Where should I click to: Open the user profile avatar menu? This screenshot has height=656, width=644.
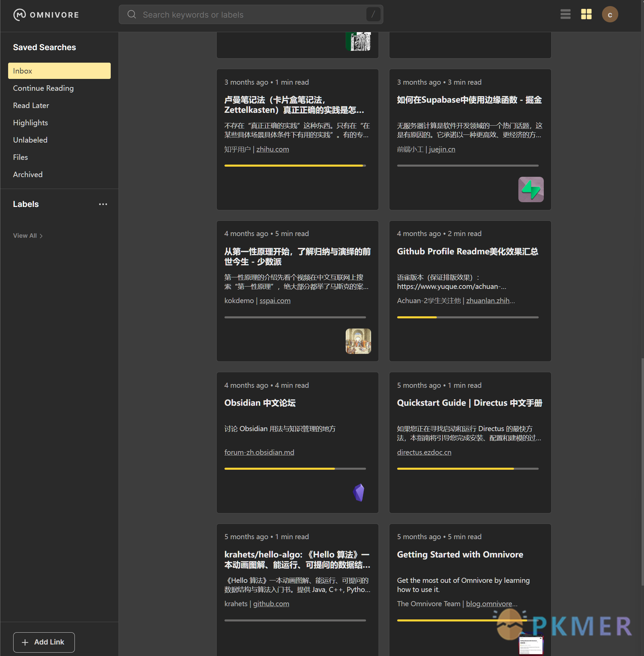click(x=610, y=15)
